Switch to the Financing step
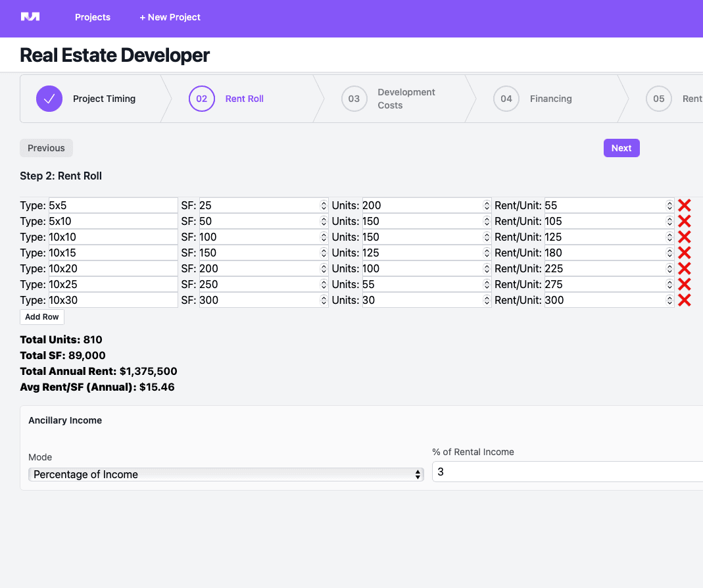The width and height of the screenshot is (703, 588). point(550,99)
